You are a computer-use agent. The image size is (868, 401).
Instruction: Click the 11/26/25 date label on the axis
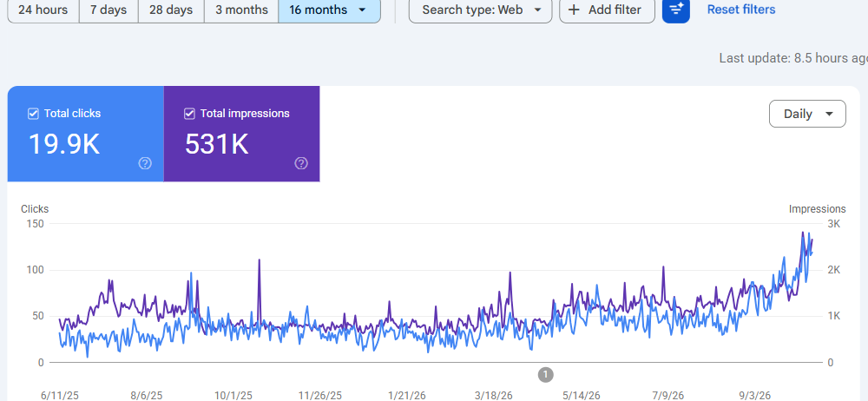[320, 396]
